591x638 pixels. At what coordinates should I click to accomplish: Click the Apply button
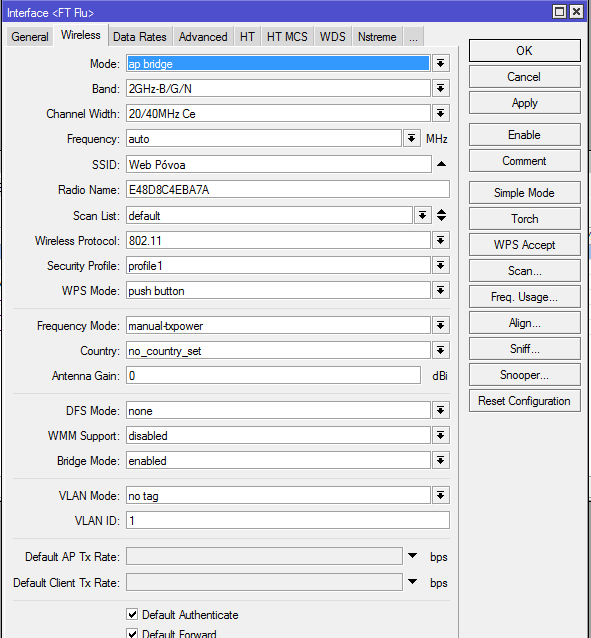[525, 103]
